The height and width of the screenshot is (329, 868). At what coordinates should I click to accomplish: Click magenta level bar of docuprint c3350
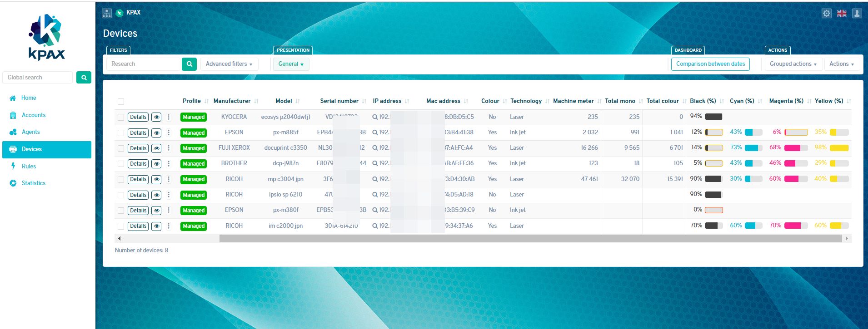pyautogui.click(x=796, y=148)
